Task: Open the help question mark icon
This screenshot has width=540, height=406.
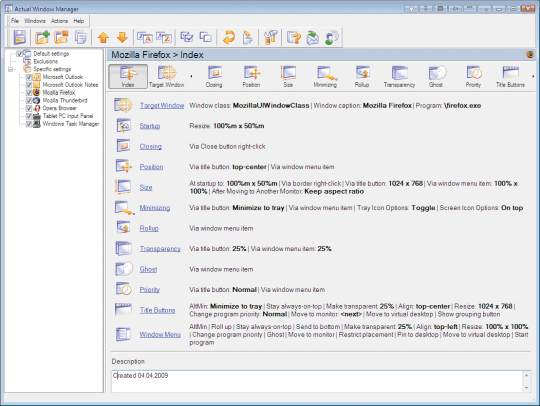Action: 294,37
